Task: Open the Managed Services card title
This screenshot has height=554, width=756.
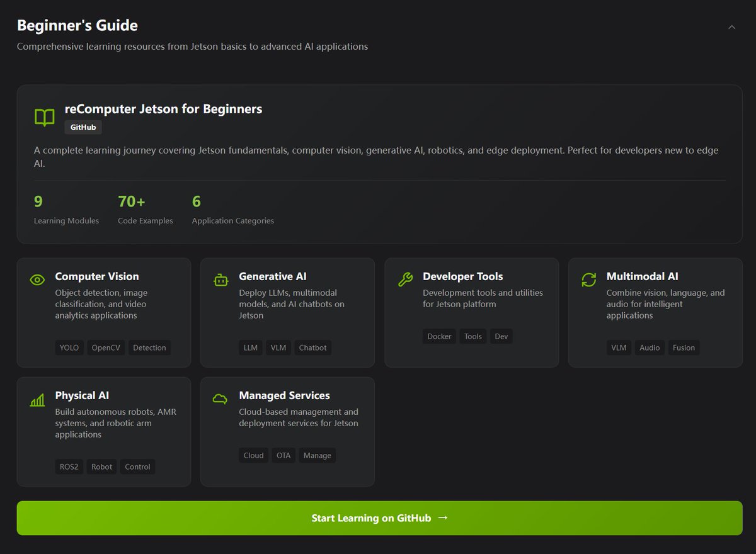Action: pos(284,395)
